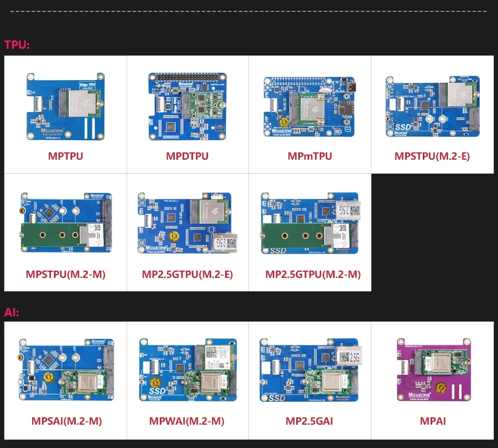Select the MPWAI(M.2-M) product name
The height and width of the screenshot is (448, 498).
187,421
